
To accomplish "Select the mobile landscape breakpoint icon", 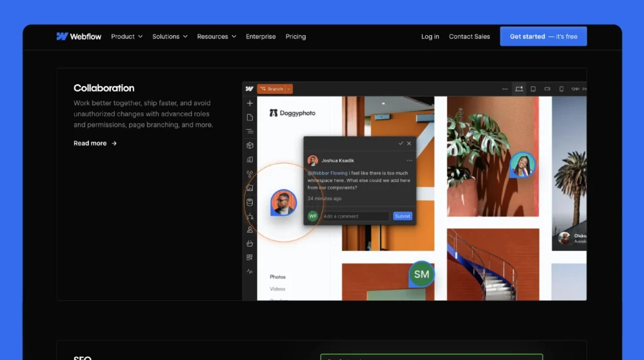I will pos(547,89).
